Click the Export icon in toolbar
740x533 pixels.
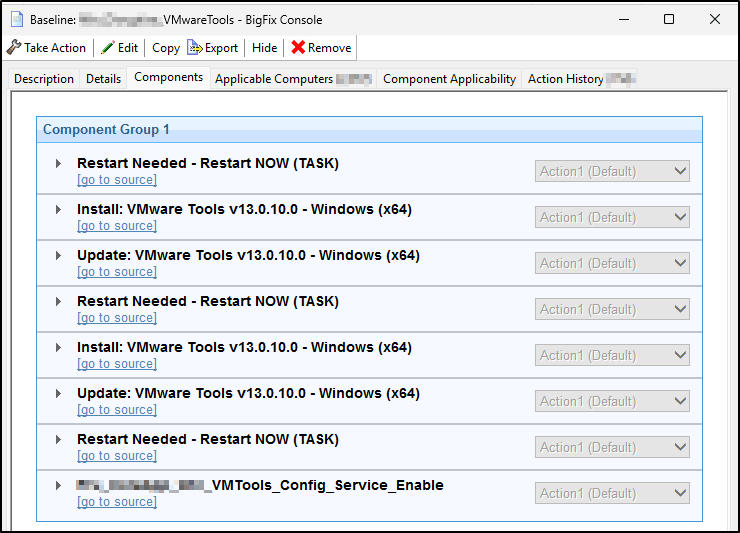194,47
